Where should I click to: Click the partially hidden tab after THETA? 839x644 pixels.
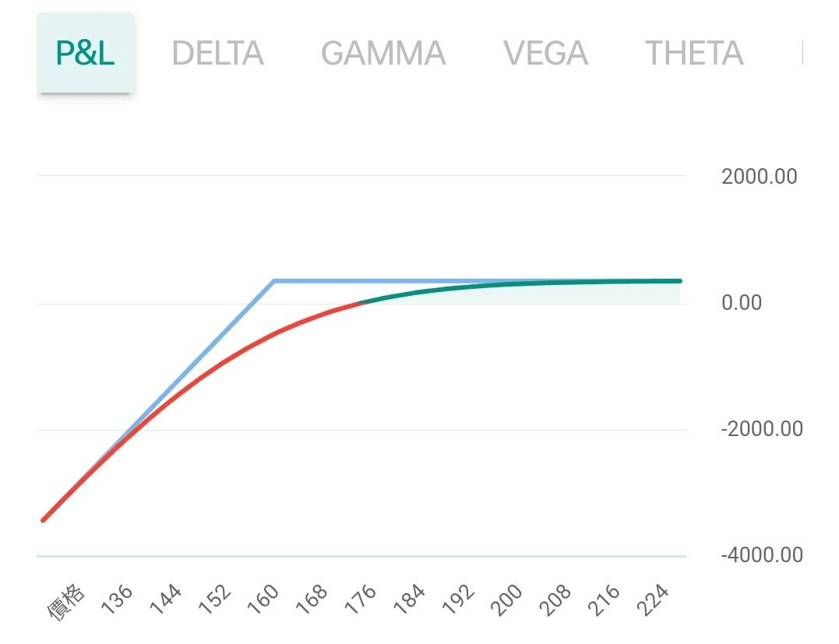tap(801, 53)
